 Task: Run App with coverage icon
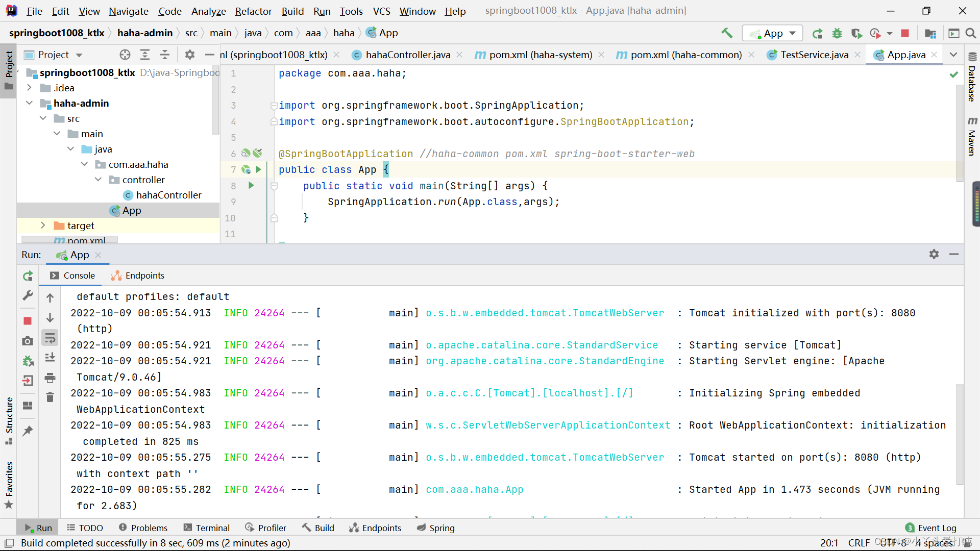856,33
